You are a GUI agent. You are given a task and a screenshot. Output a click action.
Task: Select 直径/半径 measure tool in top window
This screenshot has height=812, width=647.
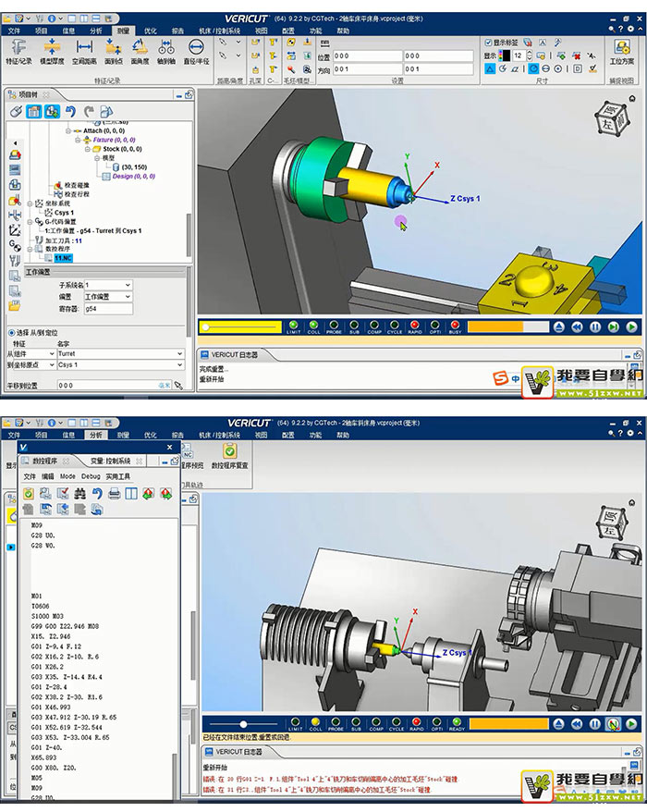tap(196, 51)
